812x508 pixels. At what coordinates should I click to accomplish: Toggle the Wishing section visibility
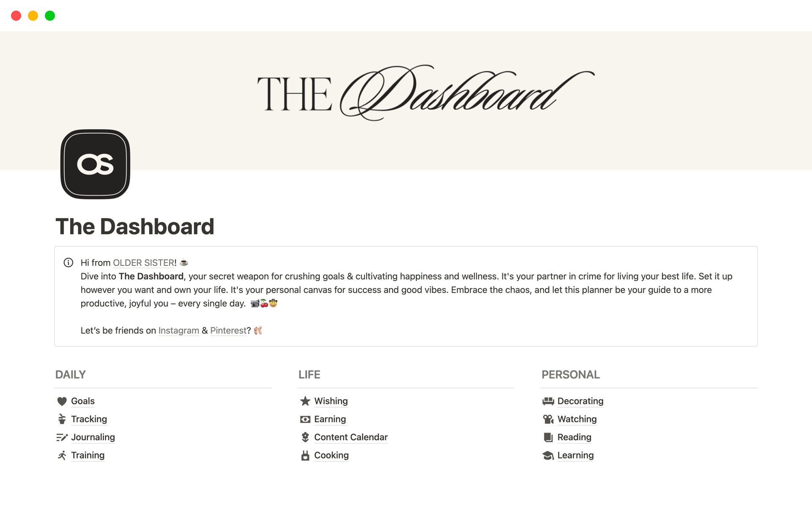[x=330, y=401]
